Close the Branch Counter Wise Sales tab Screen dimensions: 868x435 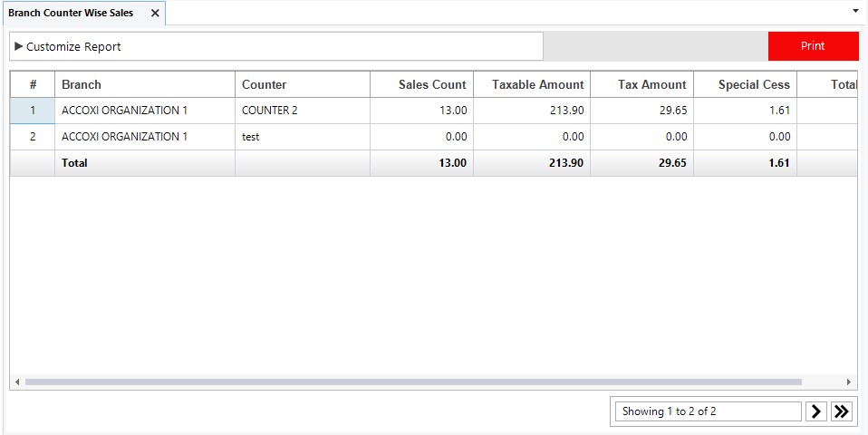pyautogui.click(x=155, y=14)
